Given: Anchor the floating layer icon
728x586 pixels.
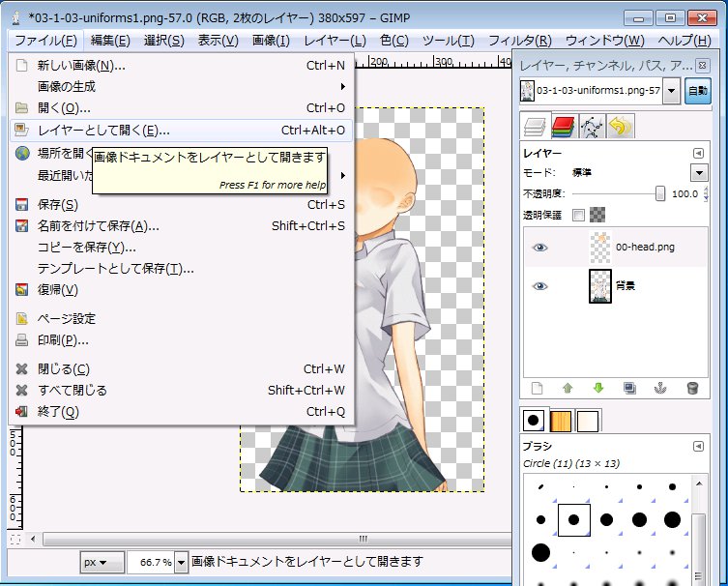Looking at the screenshot, I should tap(660, 388).
